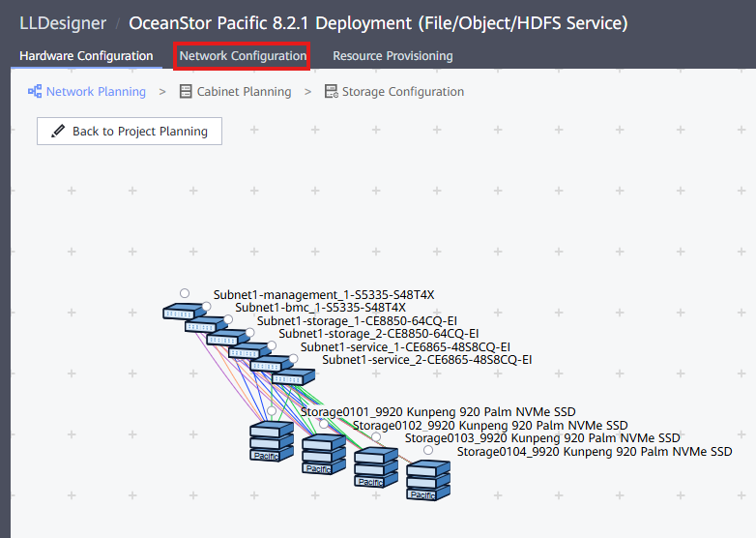Viewport: 756px width, 538px height.
Task: Click circle handle above Storage0103 node
Action: tap(376, 437)
